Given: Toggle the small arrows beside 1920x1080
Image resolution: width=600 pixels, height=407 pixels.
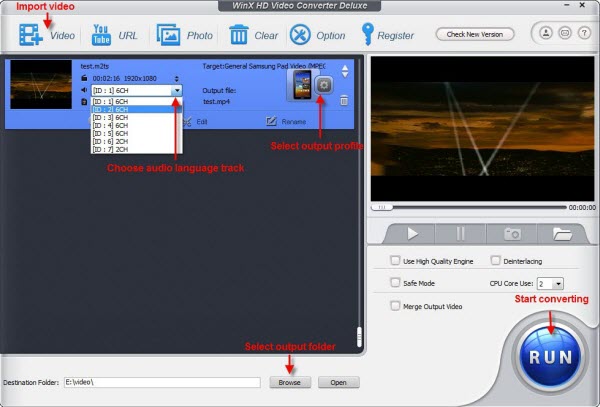Looking at the screenshot, I should click(x=176, y=78).
